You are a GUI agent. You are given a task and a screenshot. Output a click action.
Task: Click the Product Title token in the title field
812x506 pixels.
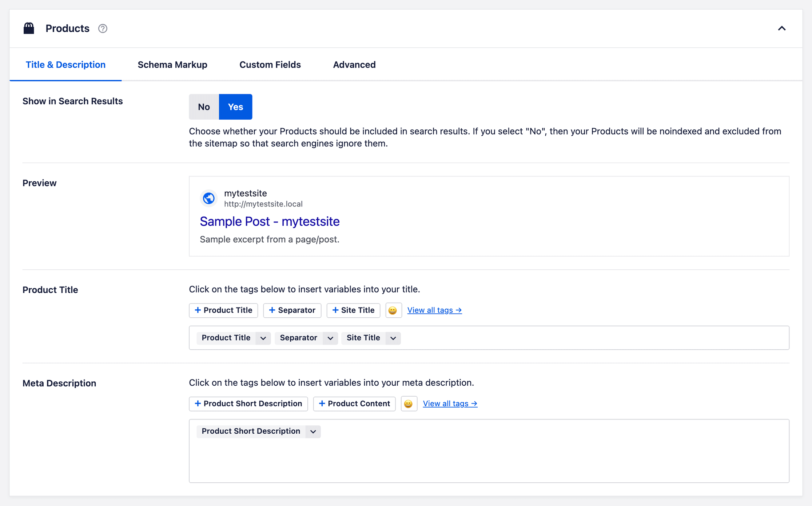tap(226, 338)
